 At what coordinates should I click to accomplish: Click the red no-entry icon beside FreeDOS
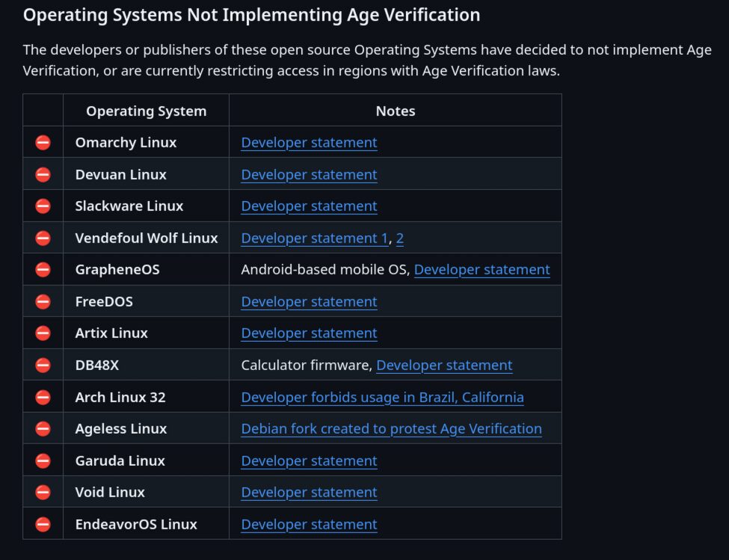43,301
